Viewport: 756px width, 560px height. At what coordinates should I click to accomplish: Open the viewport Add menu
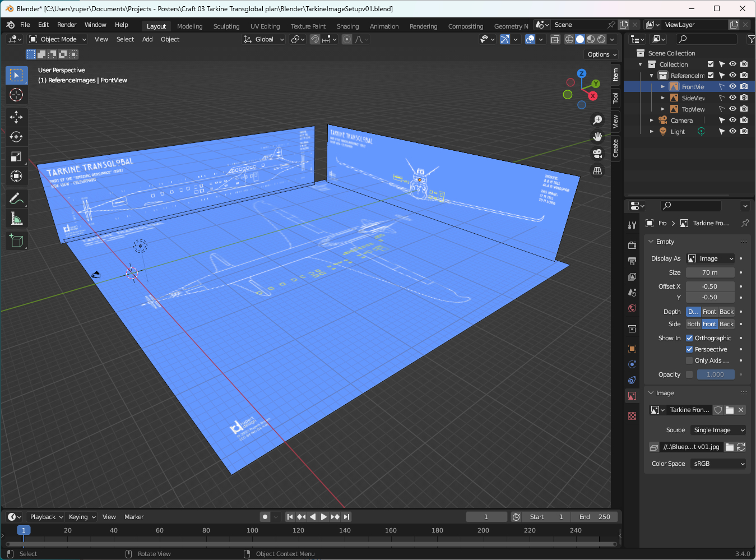147,39
